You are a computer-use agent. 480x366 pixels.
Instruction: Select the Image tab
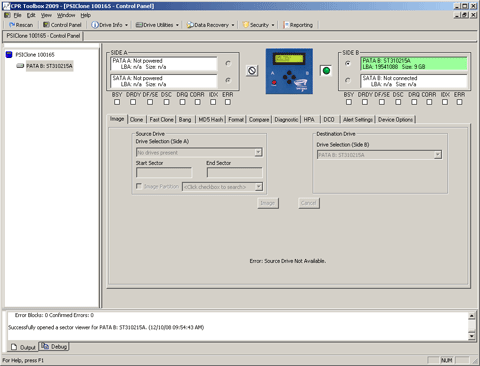(x=117, y=119)
